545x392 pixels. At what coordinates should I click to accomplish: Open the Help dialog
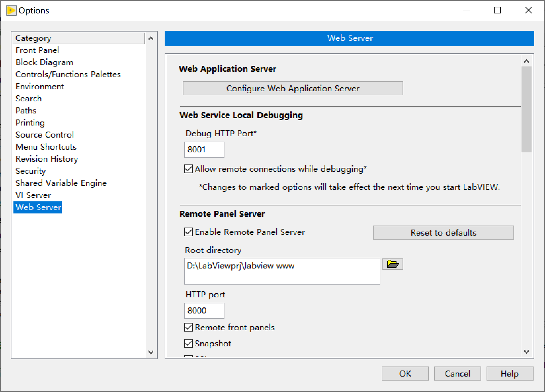pyautogui.click(x=509, y=373)
